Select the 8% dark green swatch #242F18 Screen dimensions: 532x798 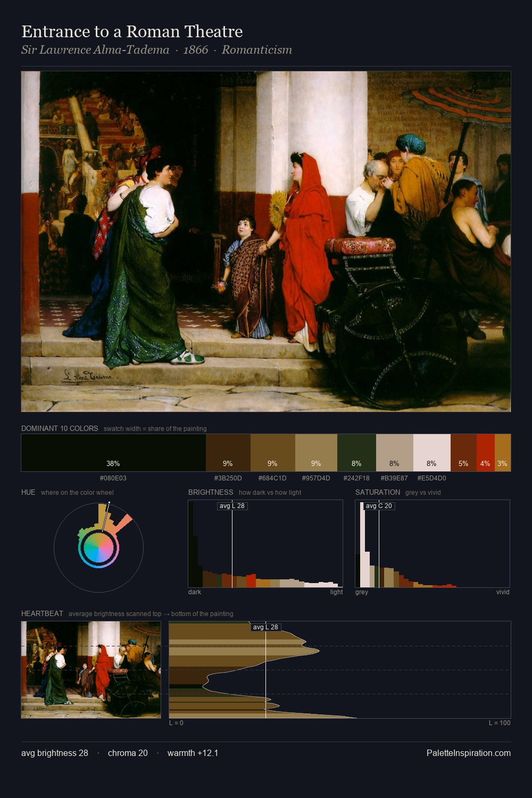tap(356, 453)
